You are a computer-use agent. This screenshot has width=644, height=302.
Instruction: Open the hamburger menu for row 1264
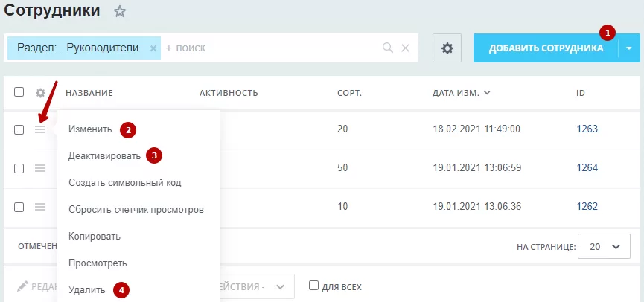(40, 168)
